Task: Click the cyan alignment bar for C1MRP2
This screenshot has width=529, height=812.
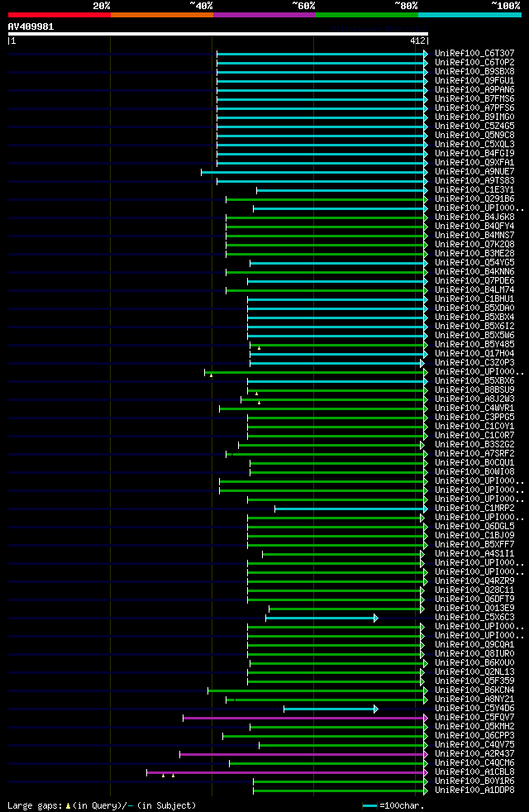Action: (x=351, y=509)
